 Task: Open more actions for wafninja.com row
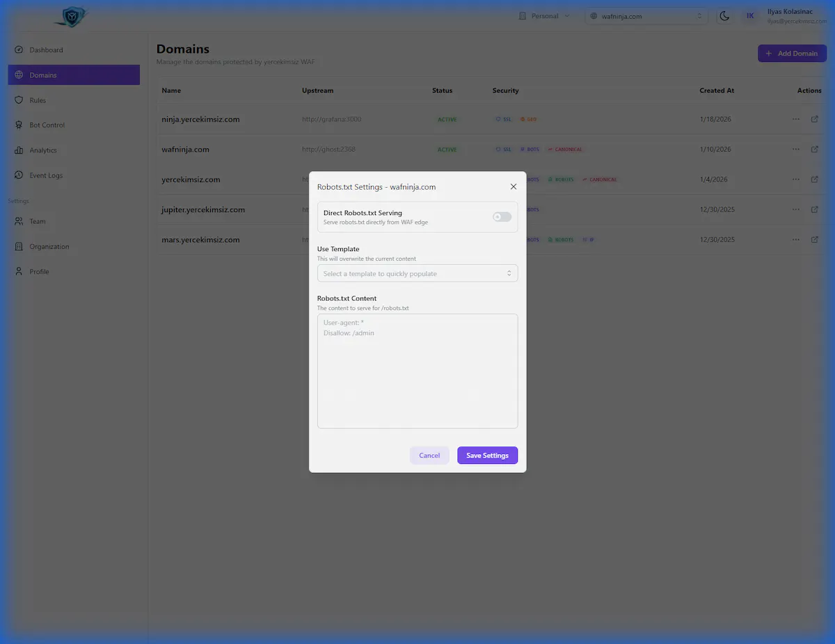point(796,150)
